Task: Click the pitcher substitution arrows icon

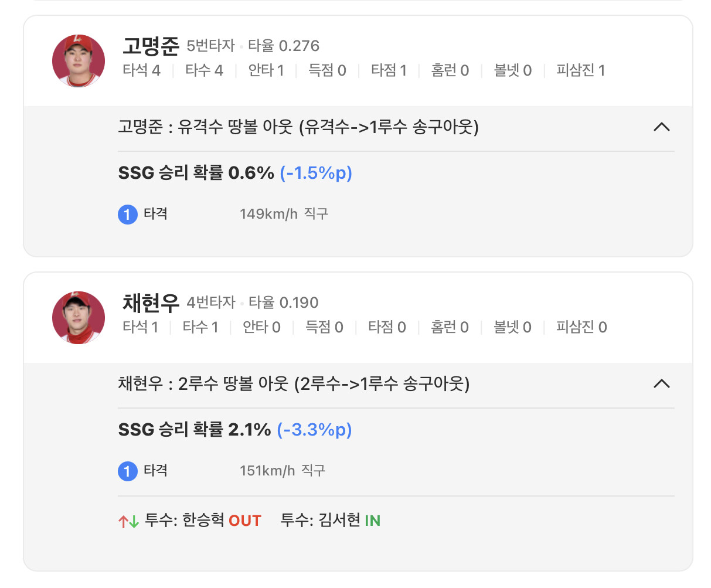Action: coord(128,521)
